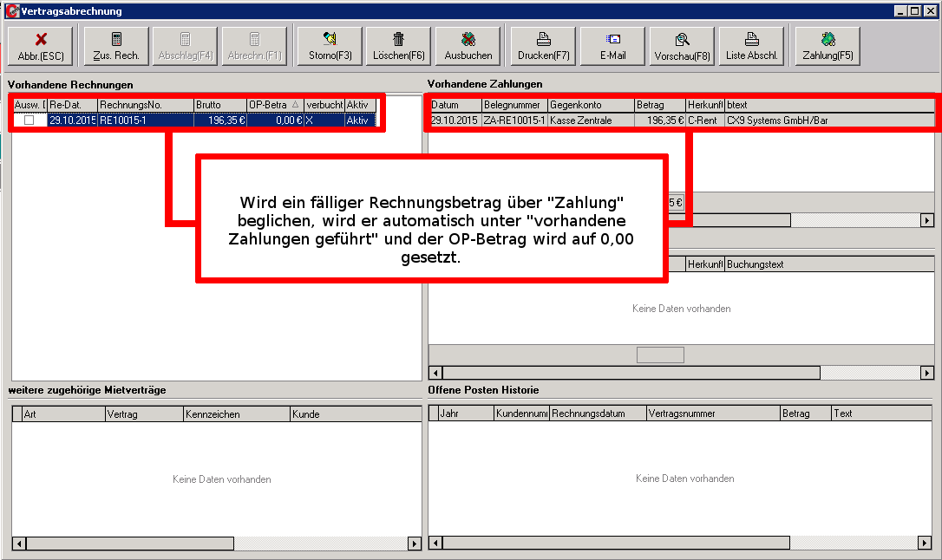Select payment row ZA-RE10015-1

point(514,120)
